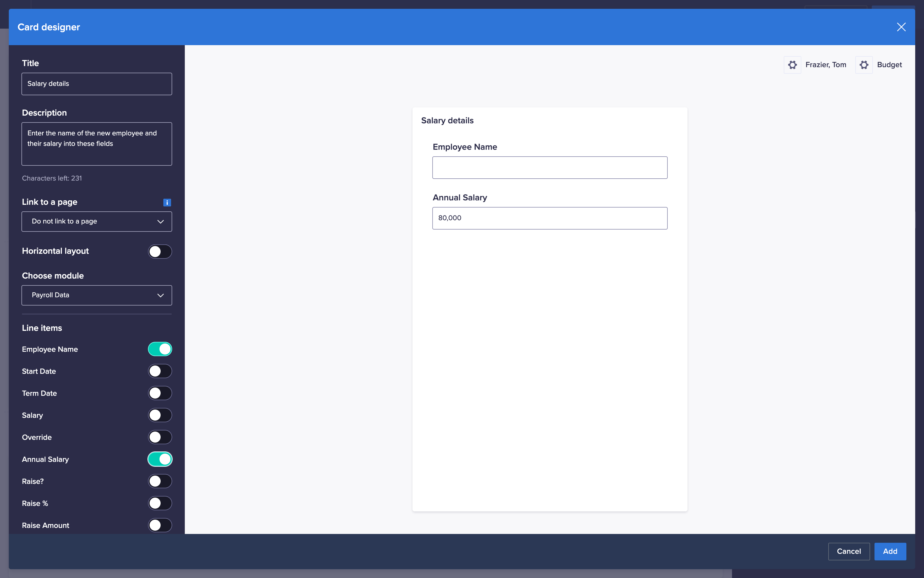Expand the Choose module dropdown
924x578 pixels.
(x=97, y=295)
